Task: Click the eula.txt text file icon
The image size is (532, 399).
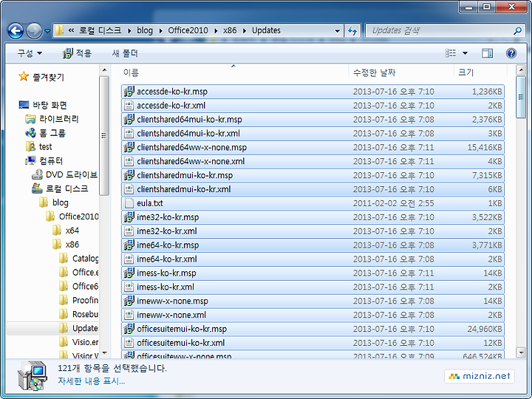Action: pyautogui.click(x=129, y=203)
